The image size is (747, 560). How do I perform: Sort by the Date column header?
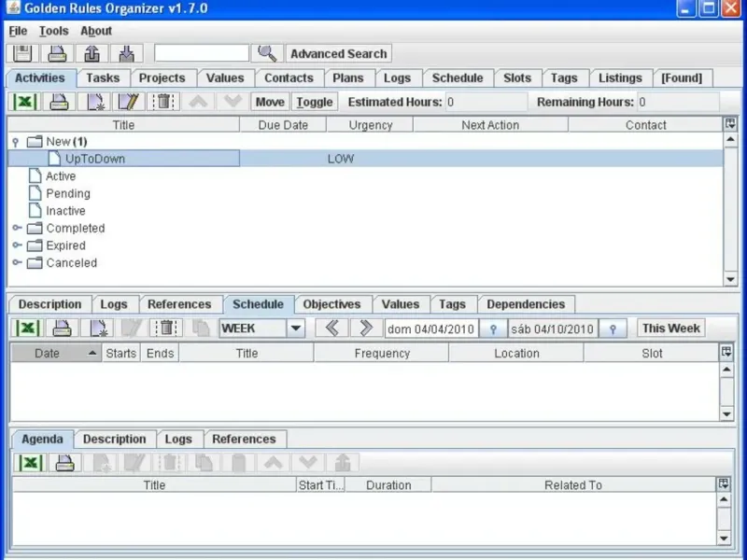56,354
